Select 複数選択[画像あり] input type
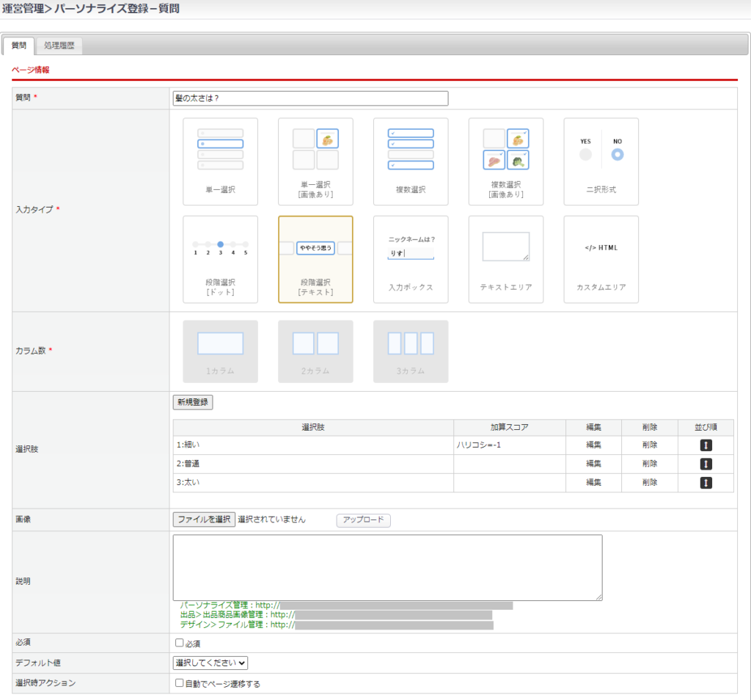The image size is (751, 700). point(506,161)
